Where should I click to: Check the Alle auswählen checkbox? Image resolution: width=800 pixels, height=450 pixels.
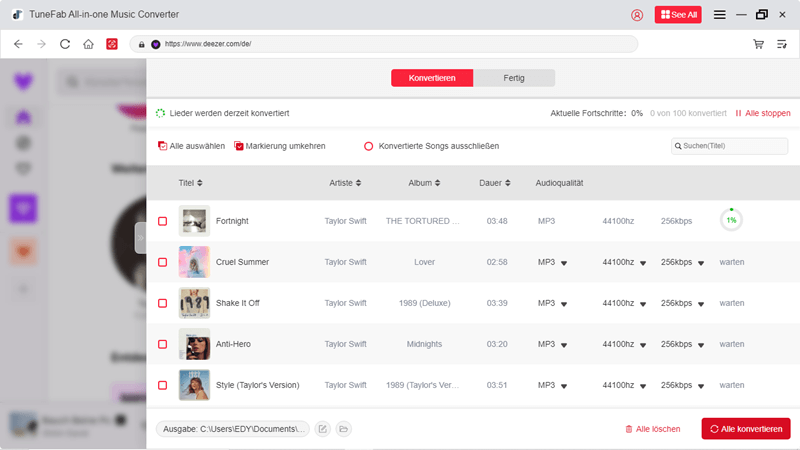pos(162,146)
